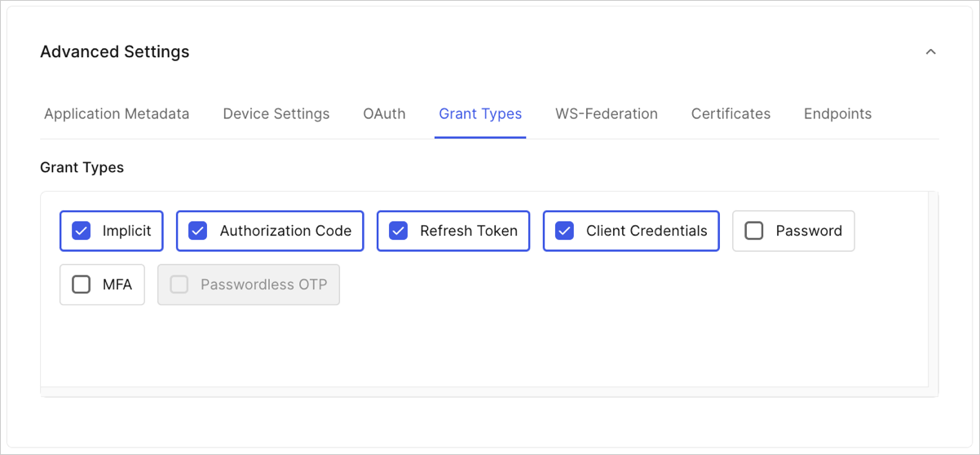980x455 pixels.
Task: Enable the Password grant checkbox
Action: [754, 231]
